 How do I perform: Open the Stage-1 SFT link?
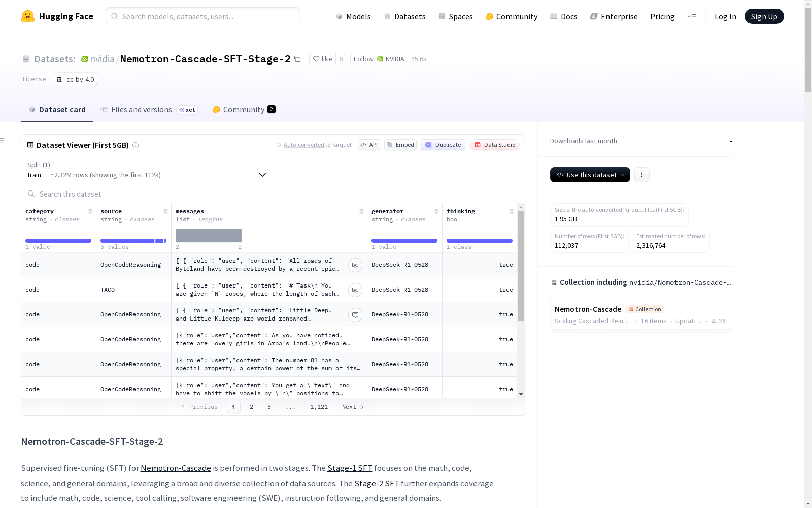pyautogui.click(x=350, y=468)
